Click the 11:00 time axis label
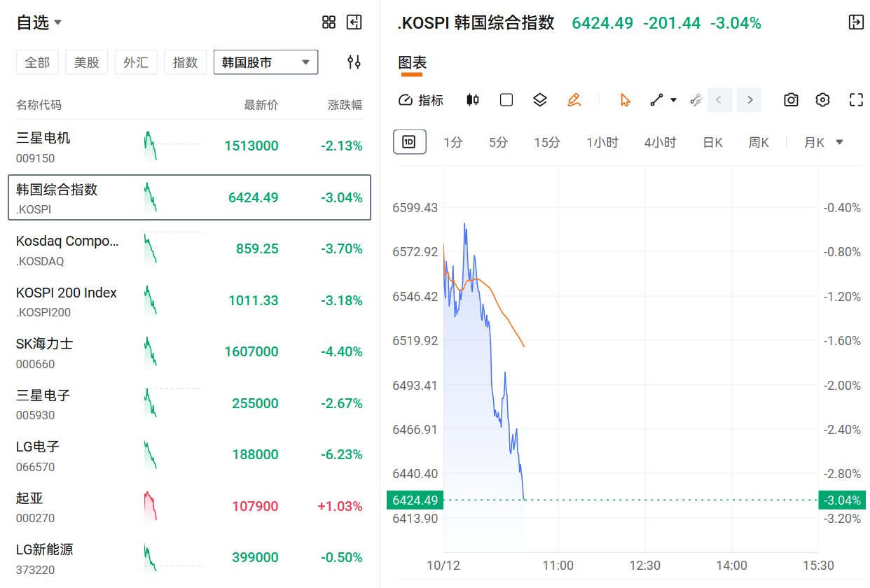This screenshot has height=588, width=870. [558, 566]
